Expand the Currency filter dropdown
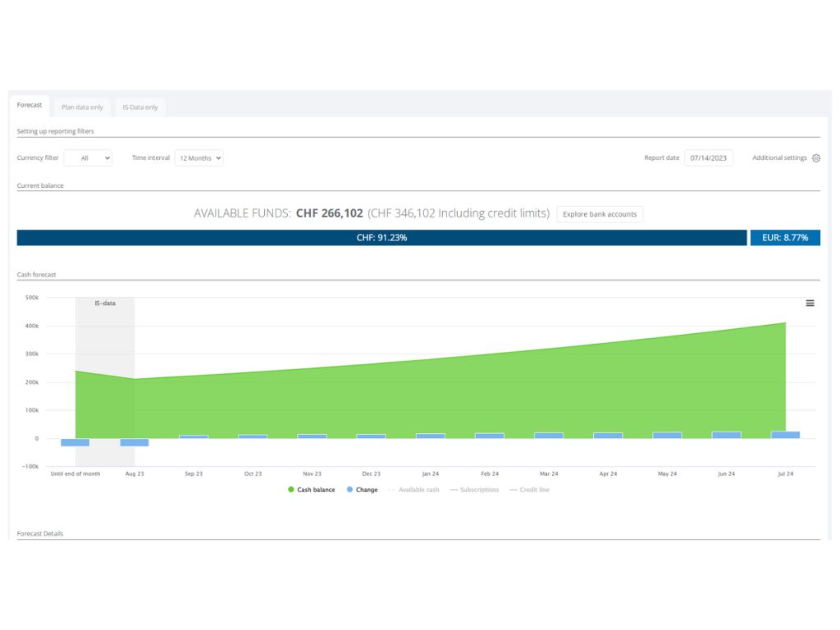 [x=88, y=158]
